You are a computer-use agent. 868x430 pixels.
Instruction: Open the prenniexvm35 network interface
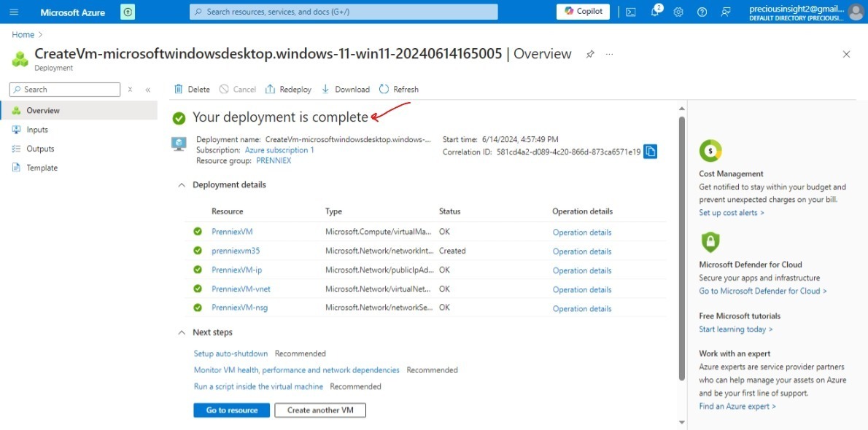coord(236,251)
